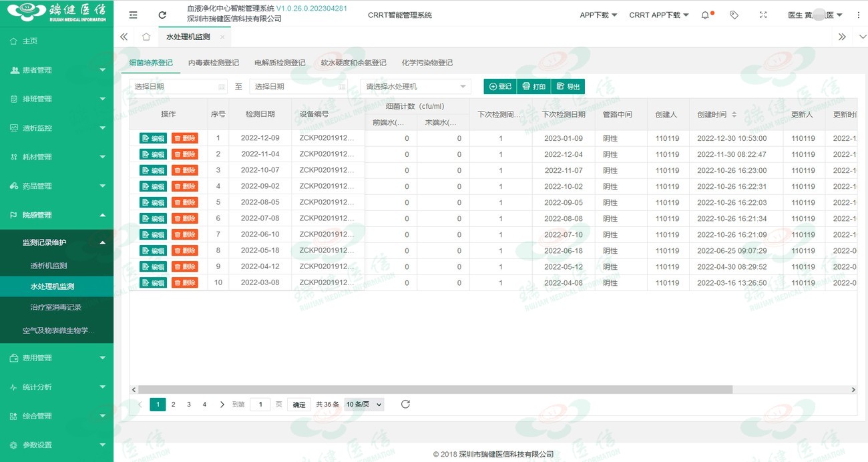Open 透析机监测 sidebar entry
Viewport: 868px width, 462px height.
(57, 266)
